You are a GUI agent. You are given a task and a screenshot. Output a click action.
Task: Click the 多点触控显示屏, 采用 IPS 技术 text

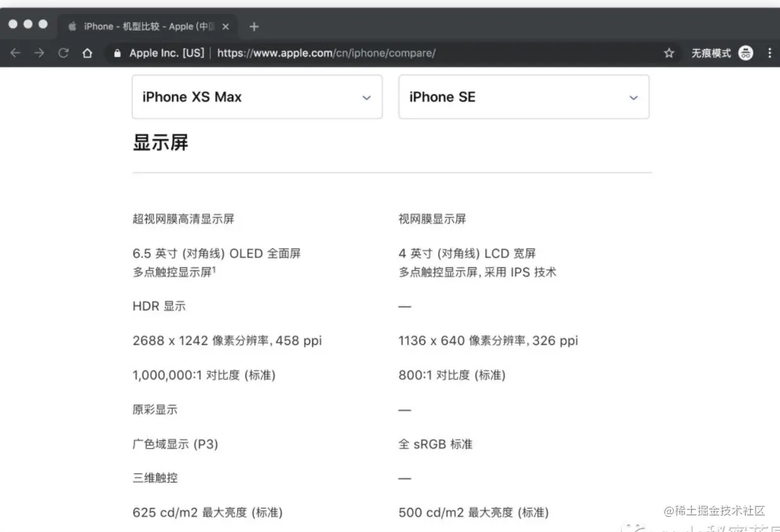[477, 272]
